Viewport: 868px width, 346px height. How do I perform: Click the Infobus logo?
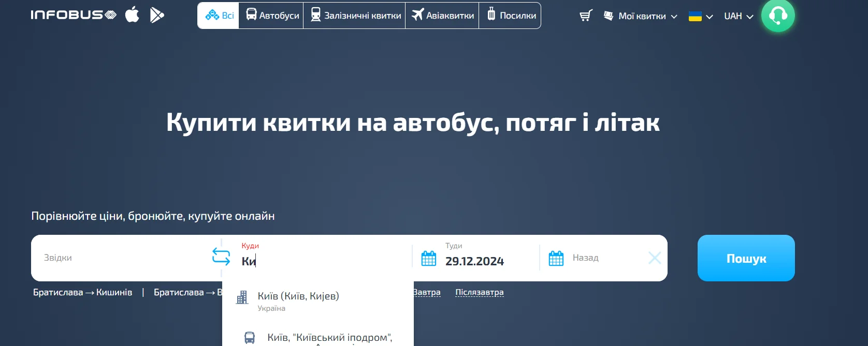[x=73, y=15]
